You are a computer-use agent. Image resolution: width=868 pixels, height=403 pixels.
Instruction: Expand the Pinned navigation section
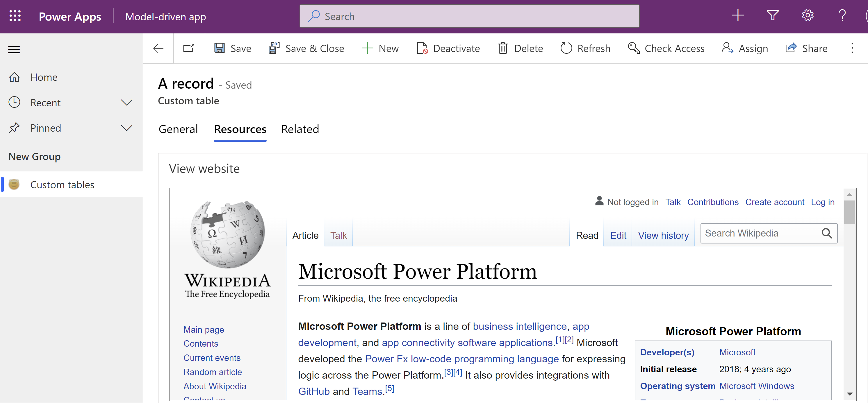pyautogui.click(x=126, y=128)
